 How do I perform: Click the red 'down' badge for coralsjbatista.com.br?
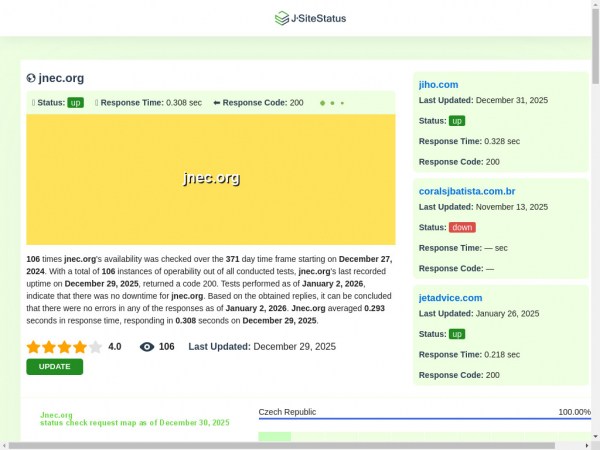(x=462, y=227)
